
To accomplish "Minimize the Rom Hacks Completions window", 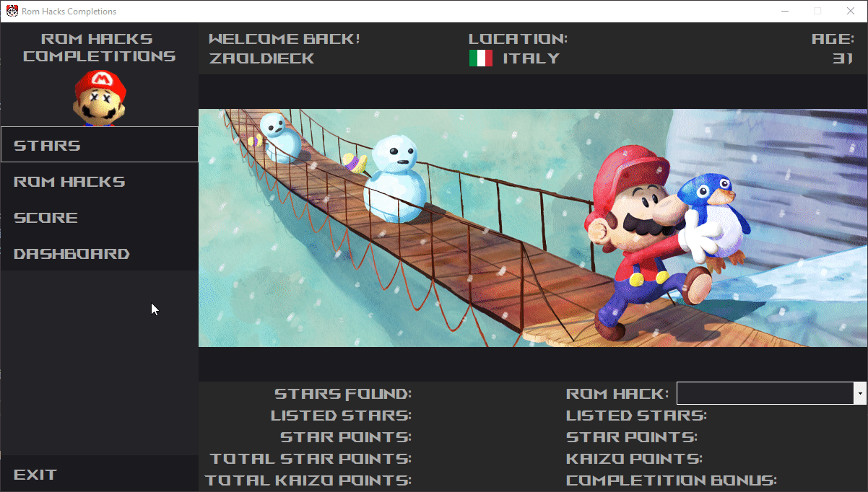I will tap(785, 11).
